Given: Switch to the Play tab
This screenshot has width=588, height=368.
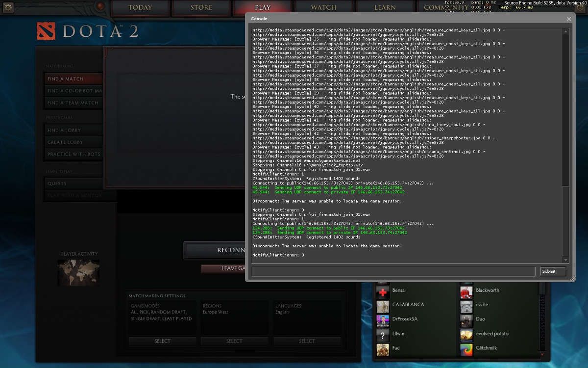Looking at the screenshot, I should [x=263, y=7].
